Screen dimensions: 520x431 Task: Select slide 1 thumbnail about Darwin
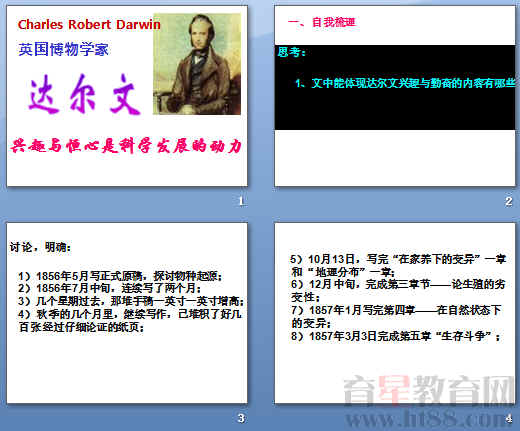pos(127,96)
